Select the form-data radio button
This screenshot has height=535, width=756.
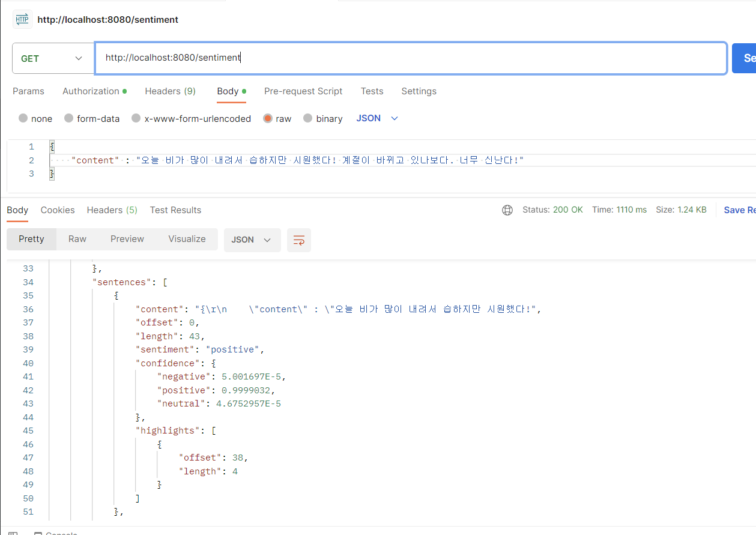pos(69,118)
